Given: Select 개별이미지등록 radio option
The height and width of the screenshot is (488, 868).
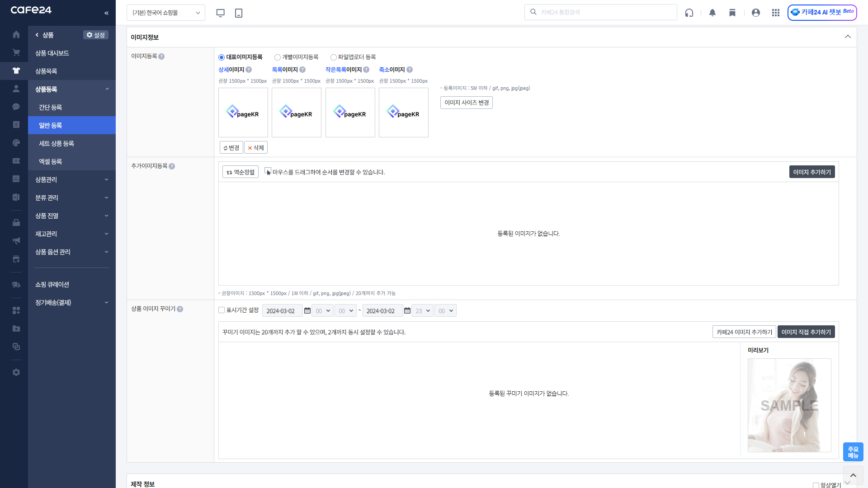Looking at the screenshot, I should coord(278,57).
